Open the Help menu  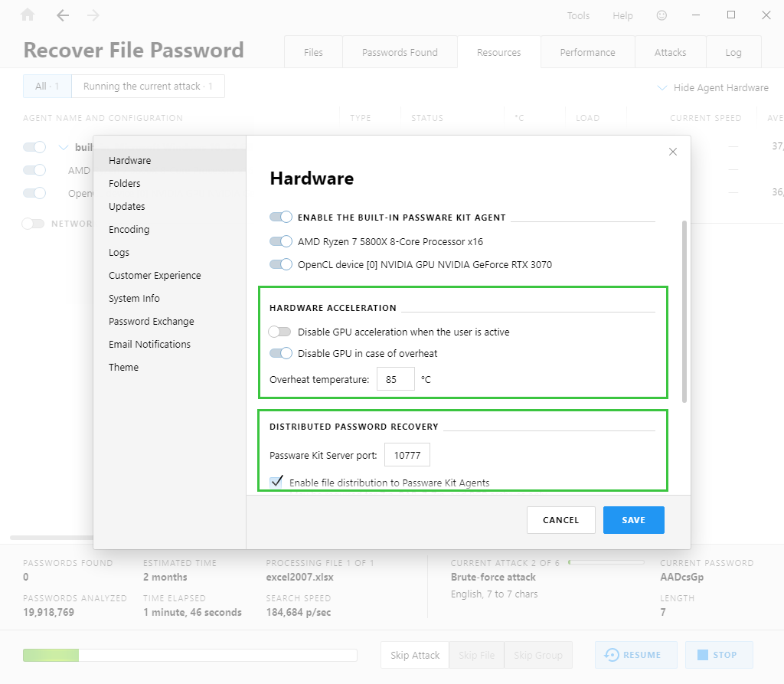coord(622,15)
